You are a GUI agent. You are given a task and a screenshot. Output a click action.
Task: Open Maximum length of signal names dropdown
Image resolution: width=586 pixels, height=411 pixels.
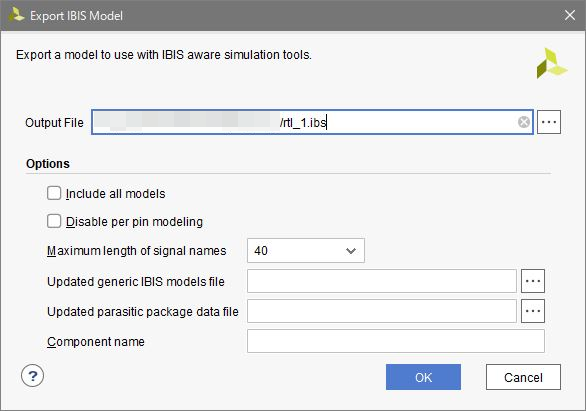click(x=306, y=251)
